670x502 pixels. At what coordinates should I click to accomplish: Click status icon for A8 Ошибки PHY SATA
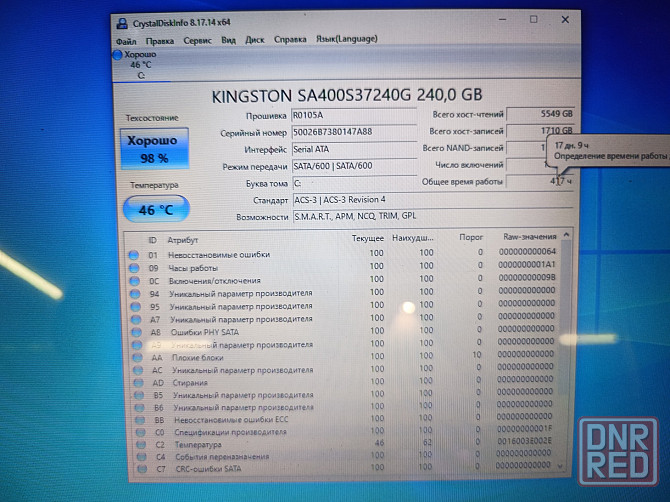pos(136,332)
